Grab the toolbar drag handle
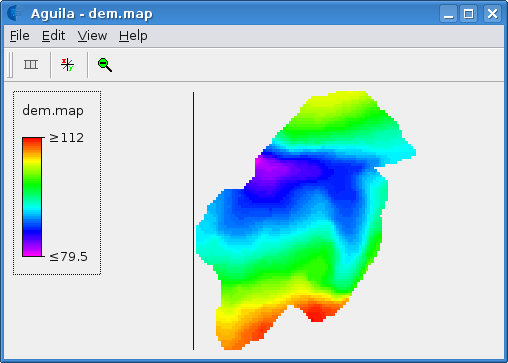508x363 pixels. point(10,65)
